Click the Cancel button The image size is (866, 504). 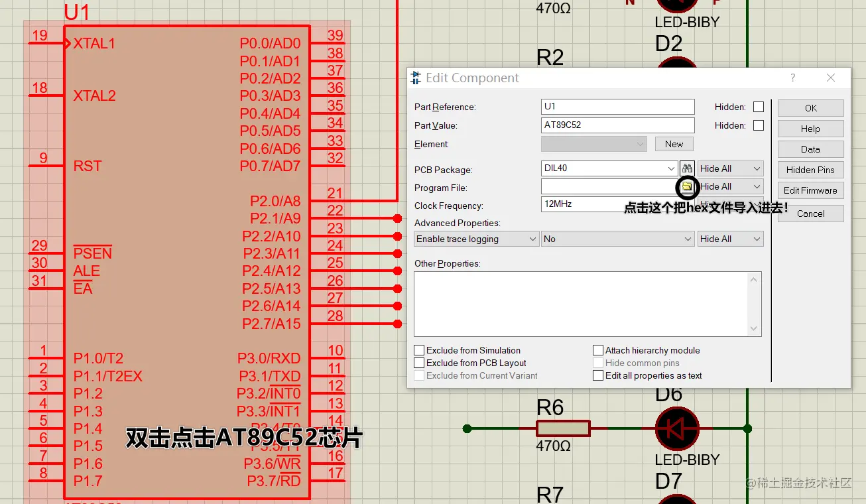(x=811, y=214)
